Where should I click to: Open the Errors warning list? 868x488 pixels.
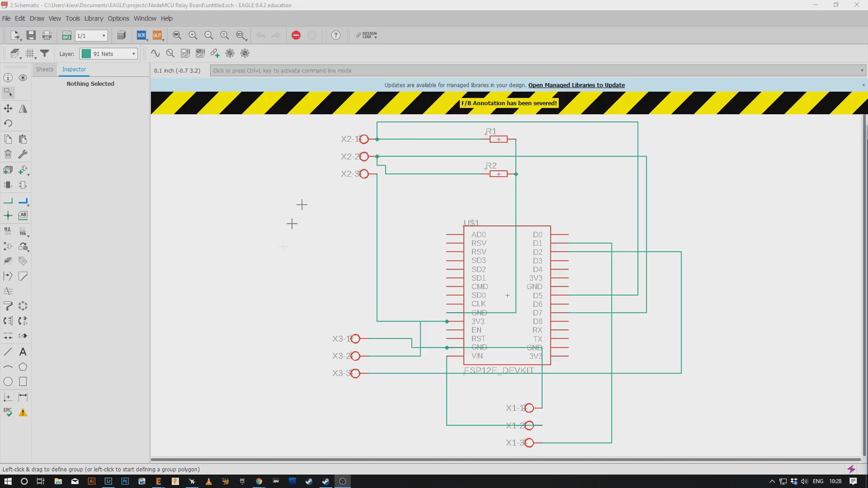pos(23,412)
